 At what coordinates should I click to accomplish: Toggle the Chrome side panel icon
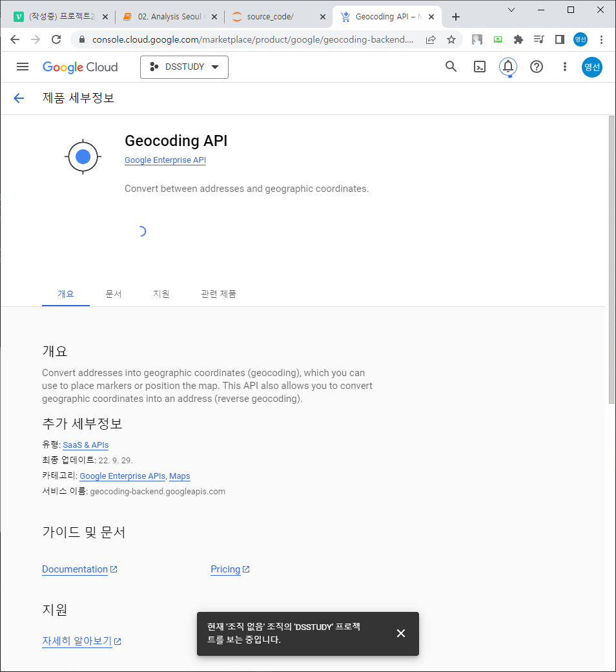pos(559,40)
